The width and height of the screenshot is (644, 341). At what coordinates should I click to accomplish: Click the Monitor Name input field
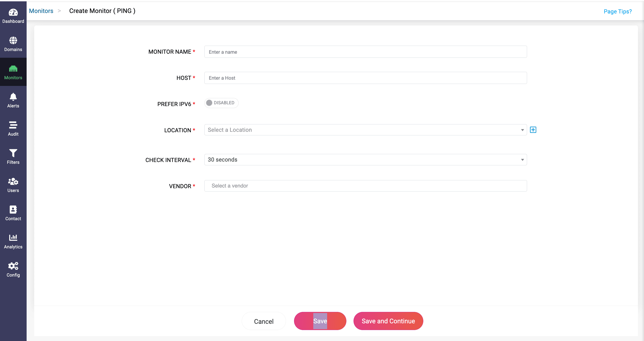[x=365, y=52]
